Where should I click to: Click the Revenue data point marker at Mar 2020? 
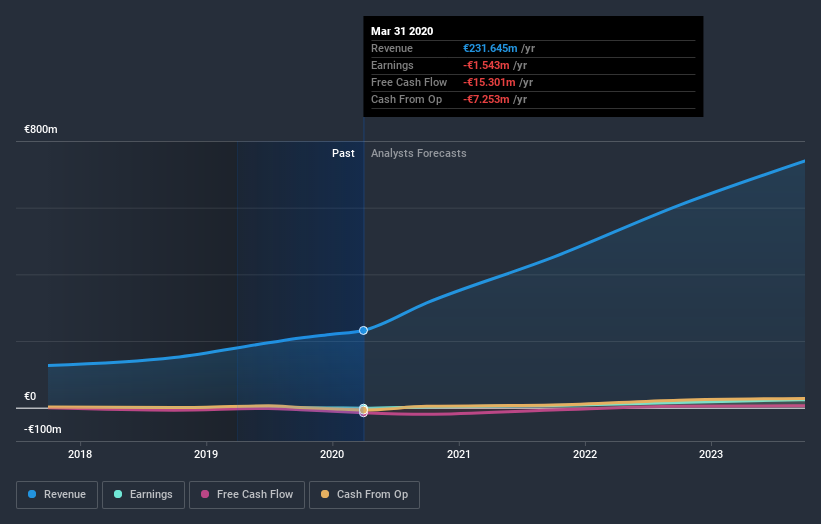click(363, 330)
